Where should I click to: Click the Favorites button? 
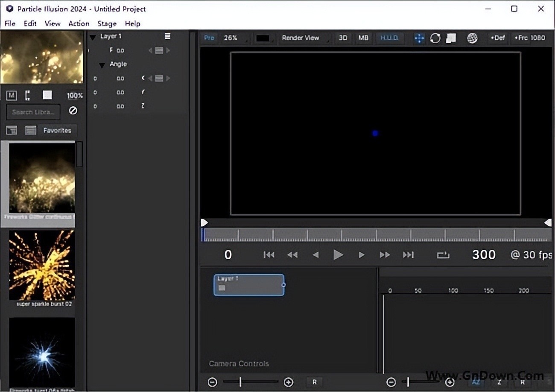[57, 130]
